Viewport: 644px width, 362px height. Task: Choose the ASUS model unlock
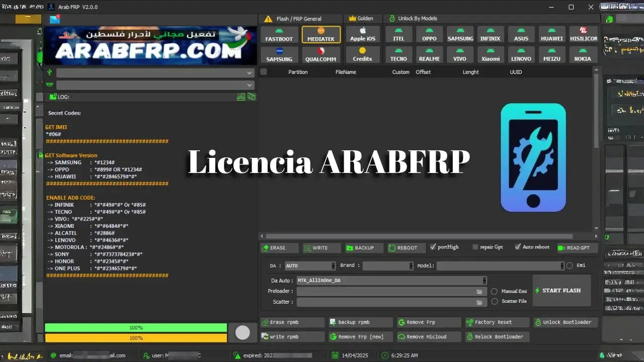point(521,35)
